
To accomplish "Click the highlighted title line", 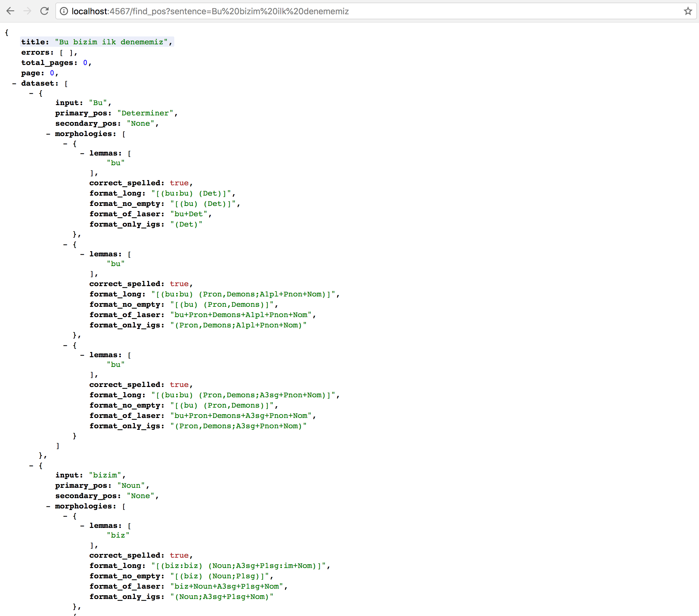I will click(x=97, y=42).
